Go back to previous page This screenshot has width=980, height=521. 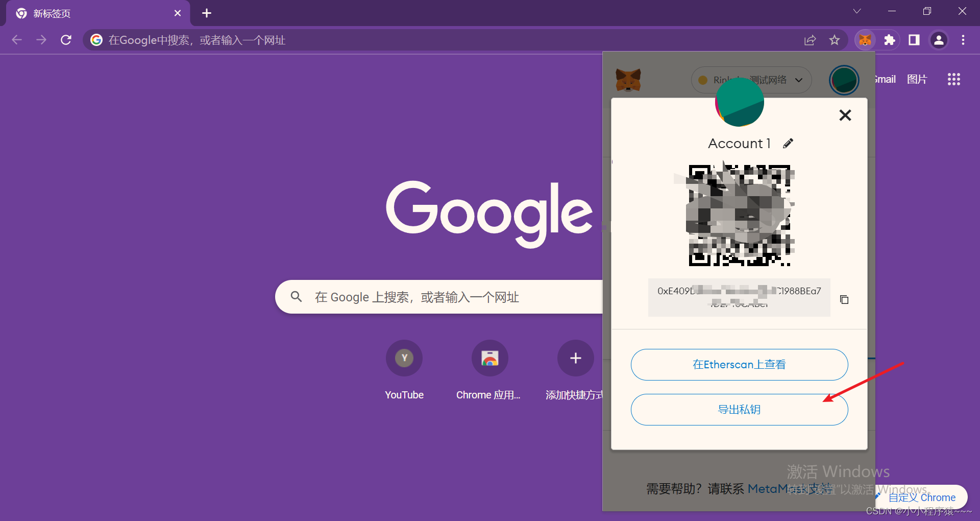pos(17,40)
